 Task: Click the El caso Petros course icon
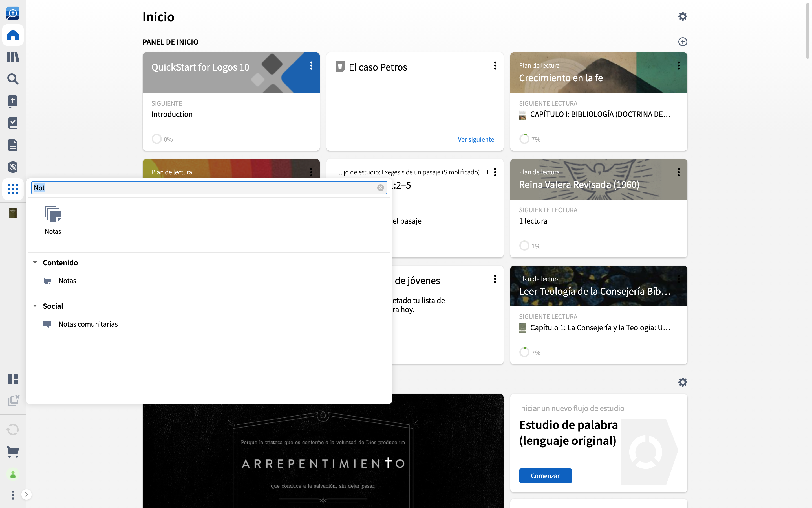point(340,67)
